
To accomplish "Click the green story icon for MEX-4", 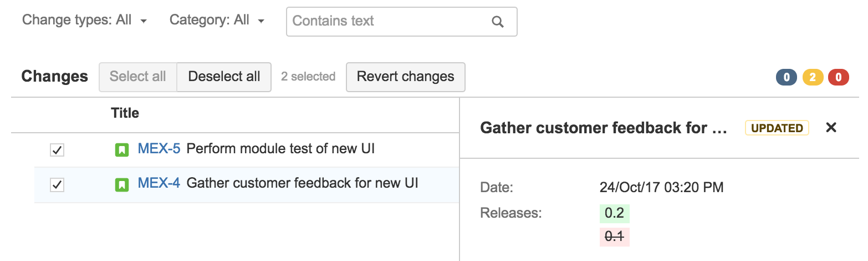I will (121, 184).
